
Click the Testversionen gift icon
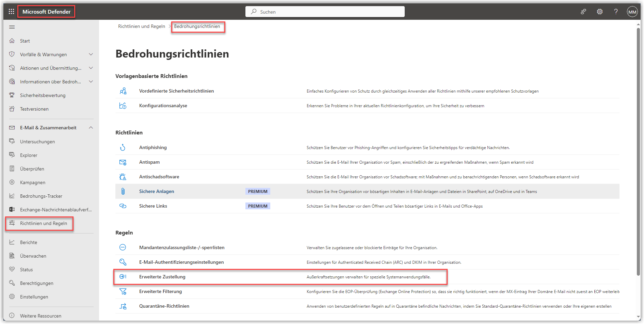(12, 109)
